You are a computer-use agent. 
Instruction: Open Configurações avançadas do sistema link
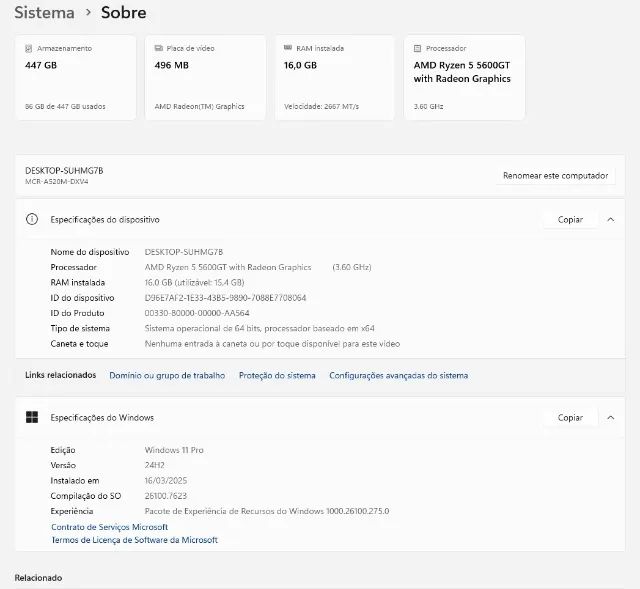point(398,376)
